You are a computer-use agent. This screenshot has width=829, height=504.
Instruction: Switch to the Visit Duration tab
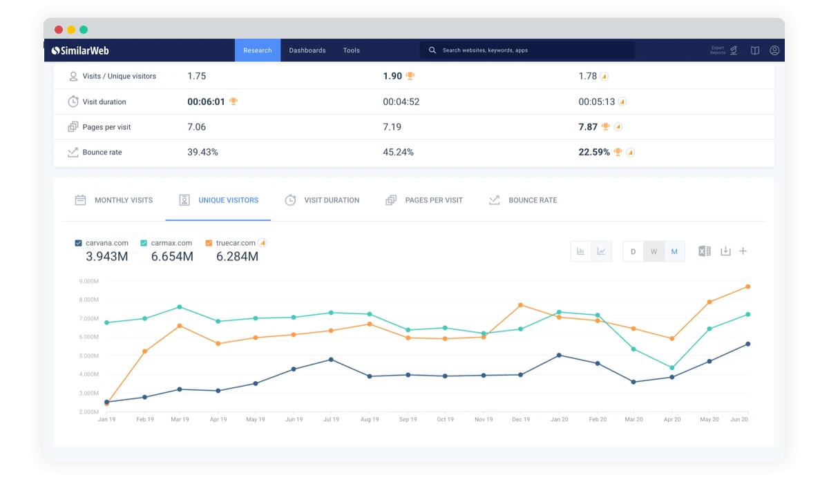(x=322, y=200)
